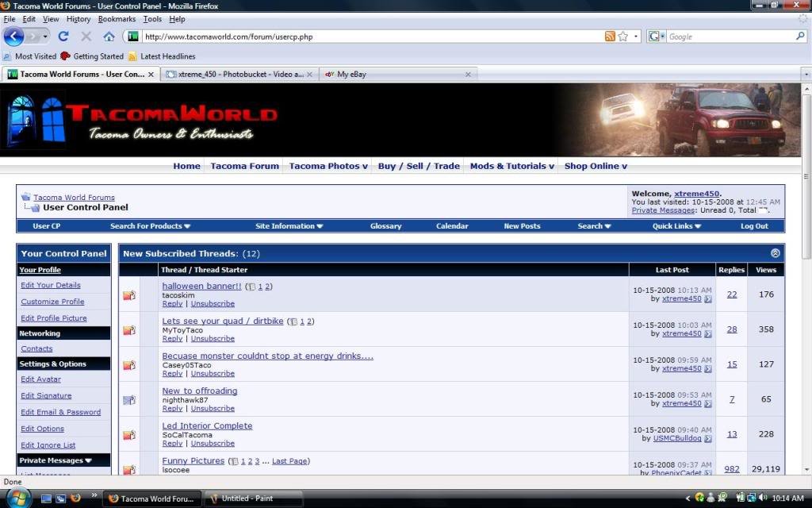
Task: Open the Windows Start orb
Action: (17, 498)
